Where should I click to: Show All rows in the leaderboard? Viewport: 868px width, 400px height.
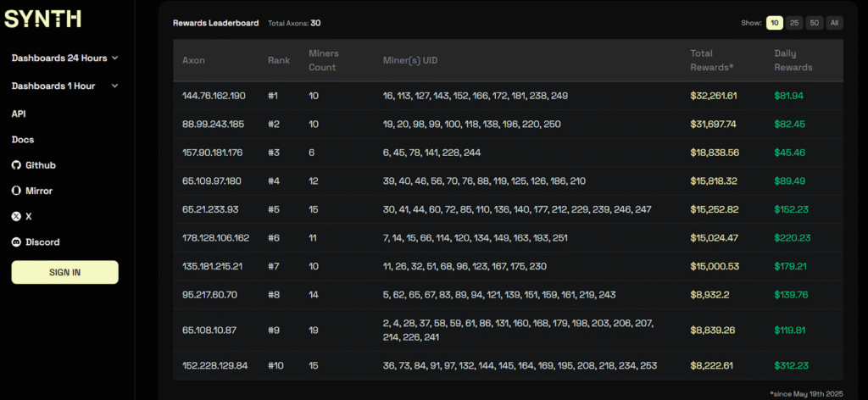834,23
